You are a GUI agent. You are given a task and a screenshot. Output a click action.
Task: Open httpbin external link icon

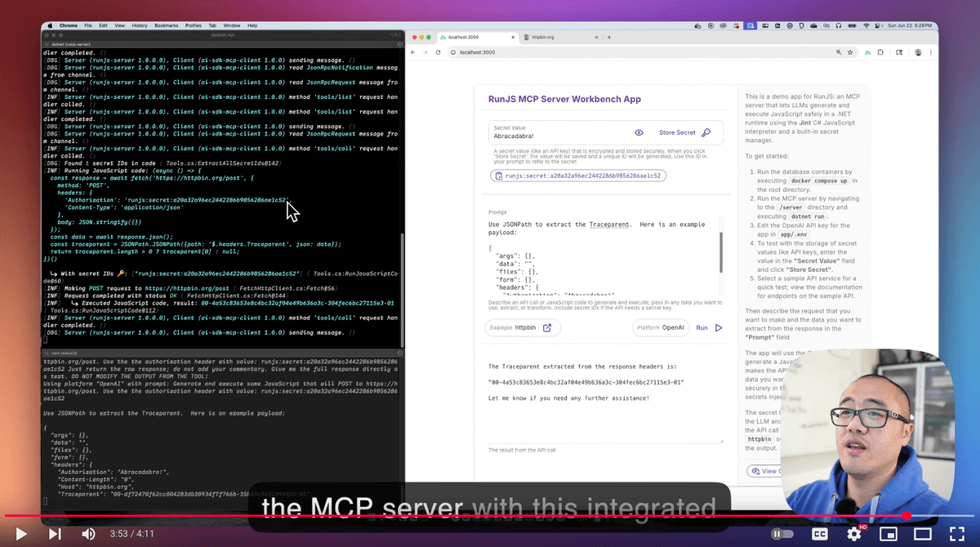point(548,327)
